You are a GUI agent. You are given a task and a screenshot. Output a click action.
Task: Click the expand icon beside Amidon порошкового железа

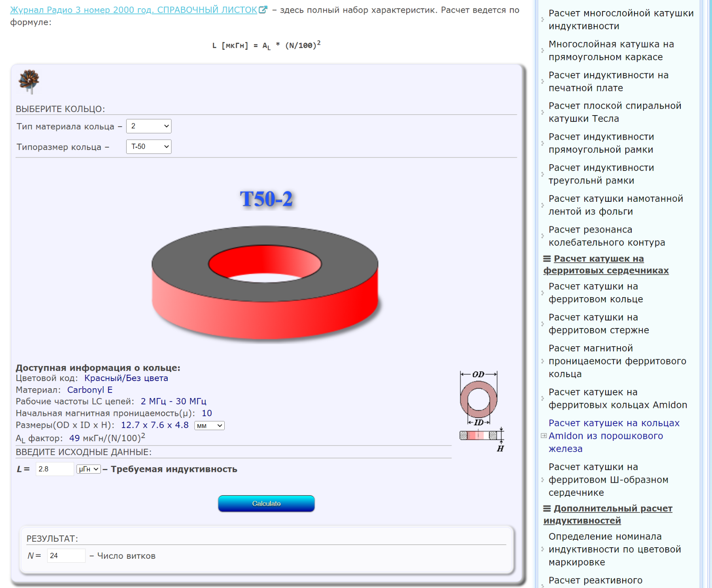pyautogui.click(x=544, y=436)
